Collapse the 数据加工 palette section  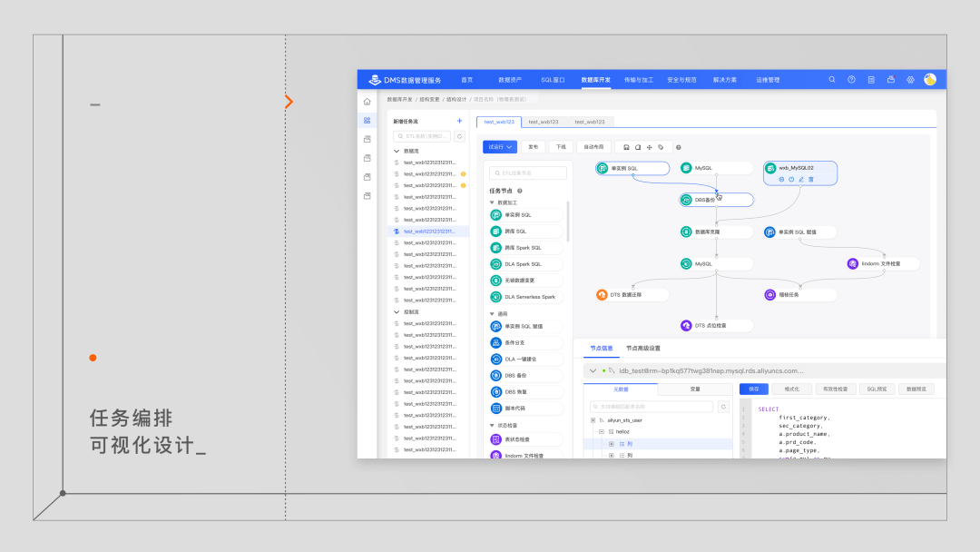coord(492,202)
